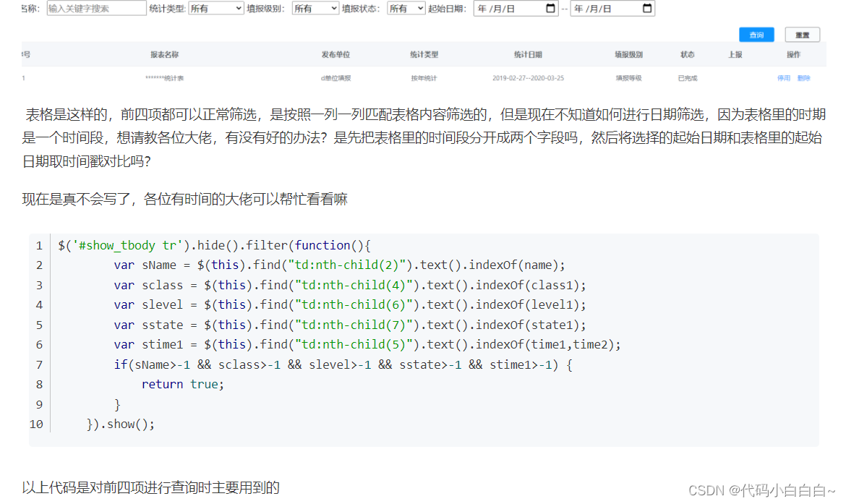Click the 重置 reset button
Image resolution: width=846 pixels, height=504 pixels.
803,34
